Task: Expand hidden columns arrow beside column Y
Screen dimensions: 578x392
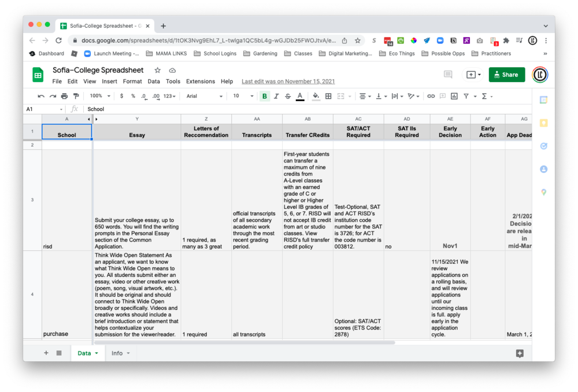Action: click(x=97, y=119)
